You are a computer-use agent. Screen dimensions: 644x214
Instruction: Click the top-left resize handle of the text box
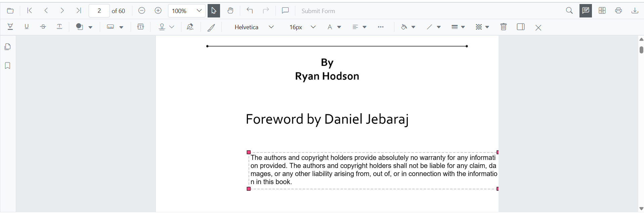pyautogui.click(x=249, y=152)
